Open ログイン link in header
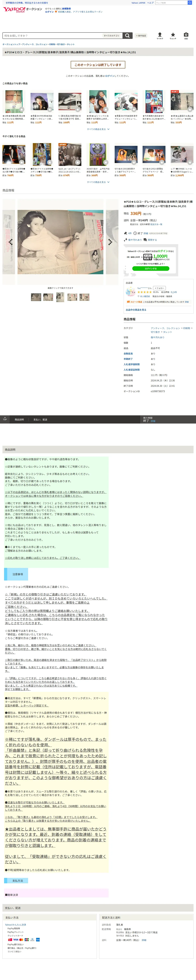The image size is (196, 980). (x=49, y=12)
